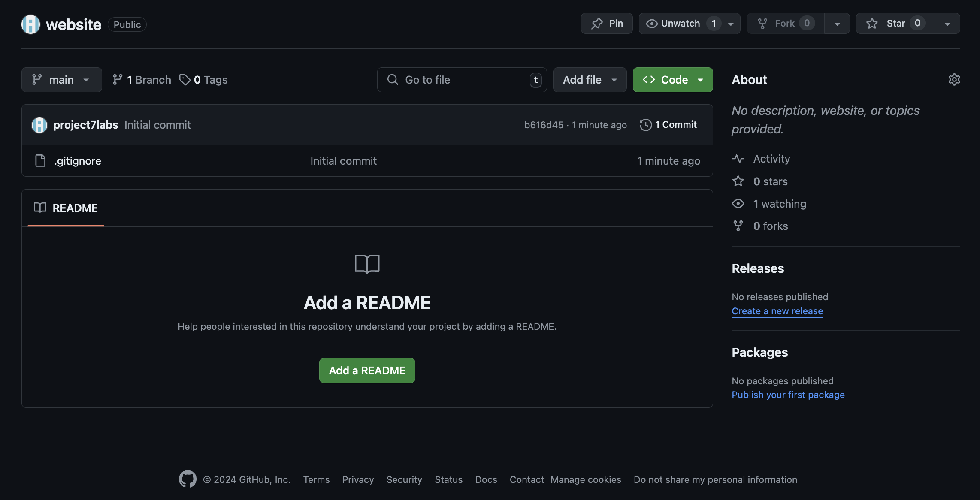Click the file icon next to .gitignore

(40, 161)
